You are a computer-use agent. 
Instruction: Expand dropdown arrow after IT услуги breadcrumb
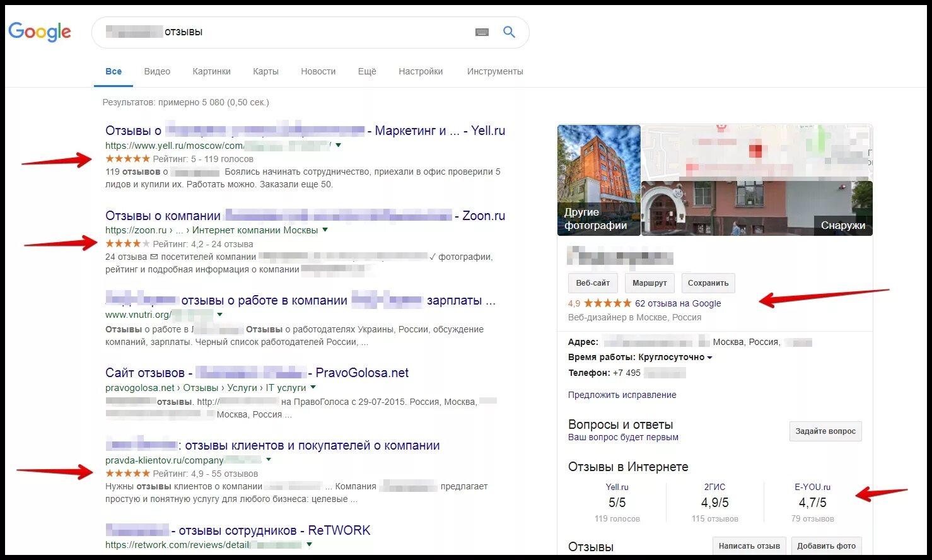313,387
